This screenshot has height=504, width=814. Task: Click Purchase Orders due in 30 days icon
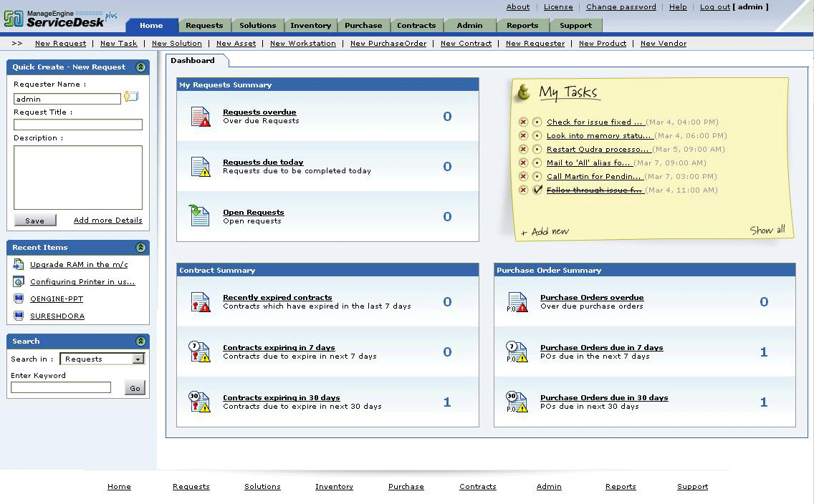tap(517, 402)
